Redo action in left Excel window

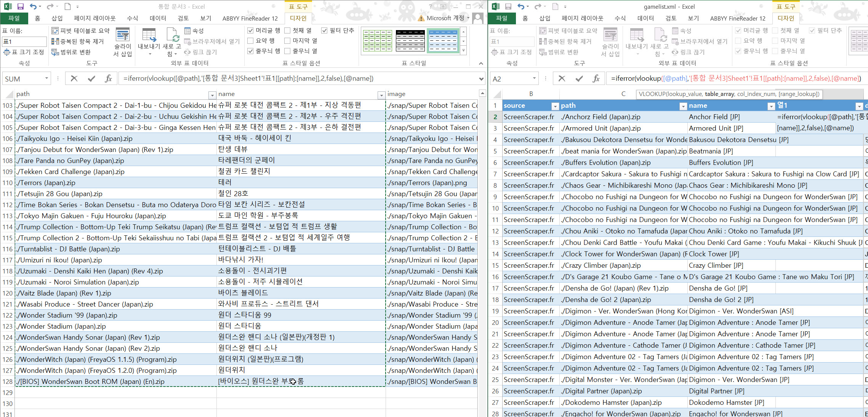pyautogui.click(x=50, y=6)
